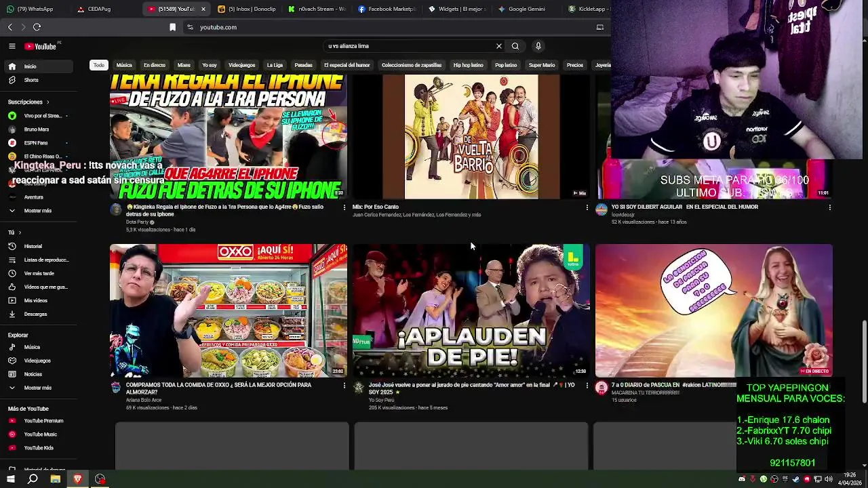Open options menu for Mix: Por Eso Canto

tap(587, 207)
